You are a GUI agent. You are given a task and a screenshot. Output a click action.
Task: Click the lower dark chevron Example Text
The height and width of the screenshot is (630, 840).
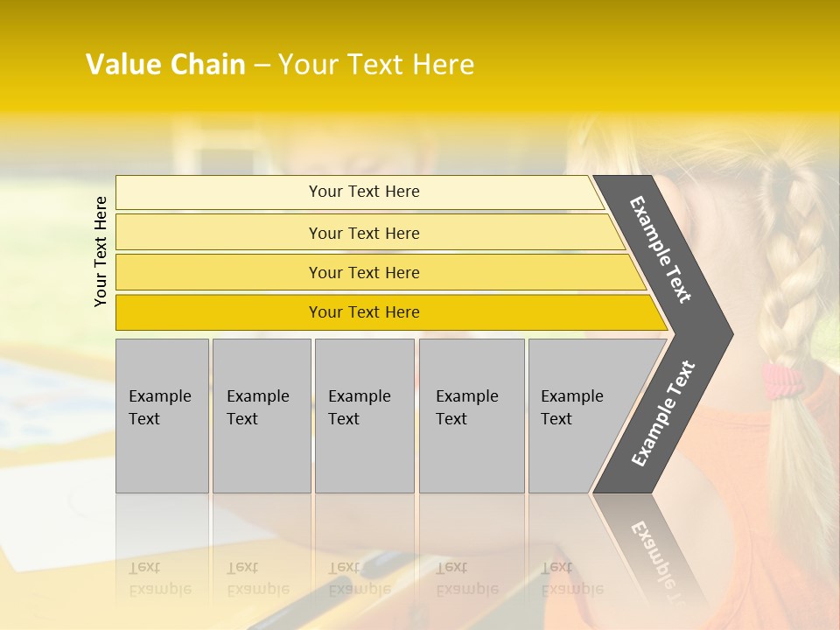[663, 413]
